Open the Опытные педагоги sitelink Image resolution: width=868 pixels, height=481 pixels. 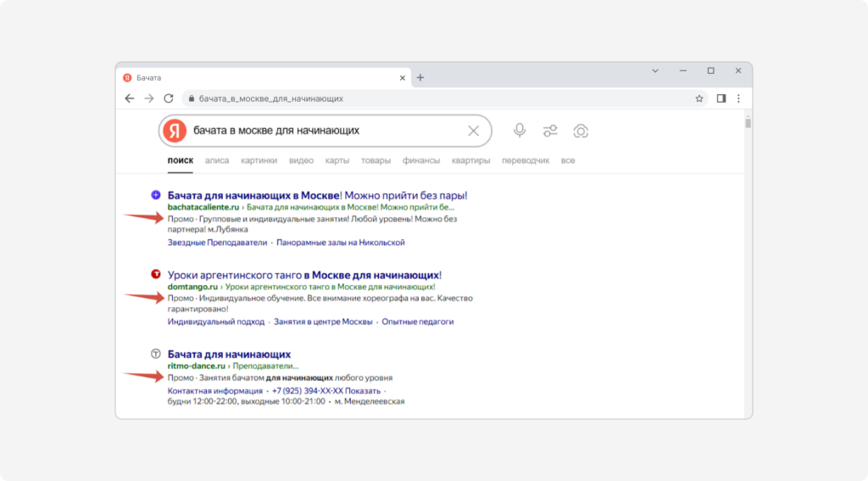417,322
